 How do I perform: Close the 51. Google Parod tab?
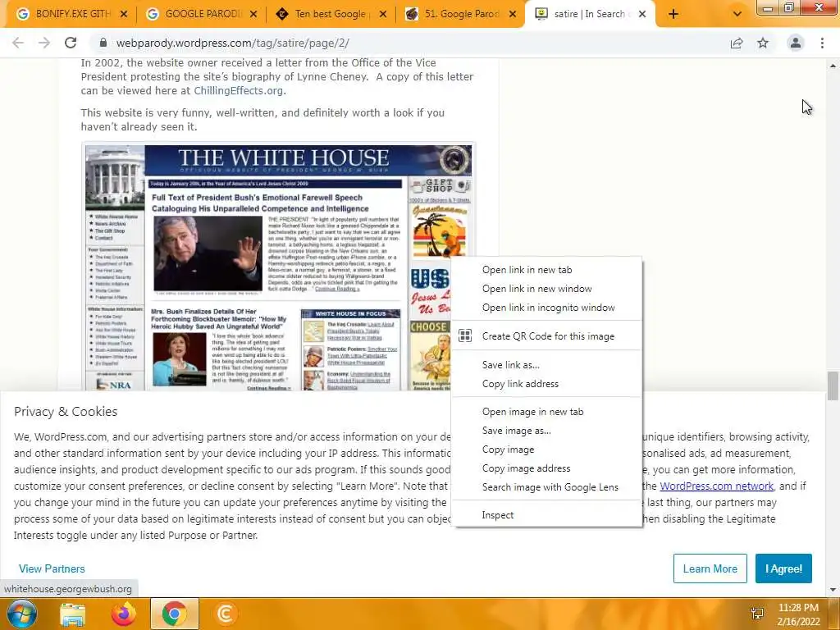point(513,15)
